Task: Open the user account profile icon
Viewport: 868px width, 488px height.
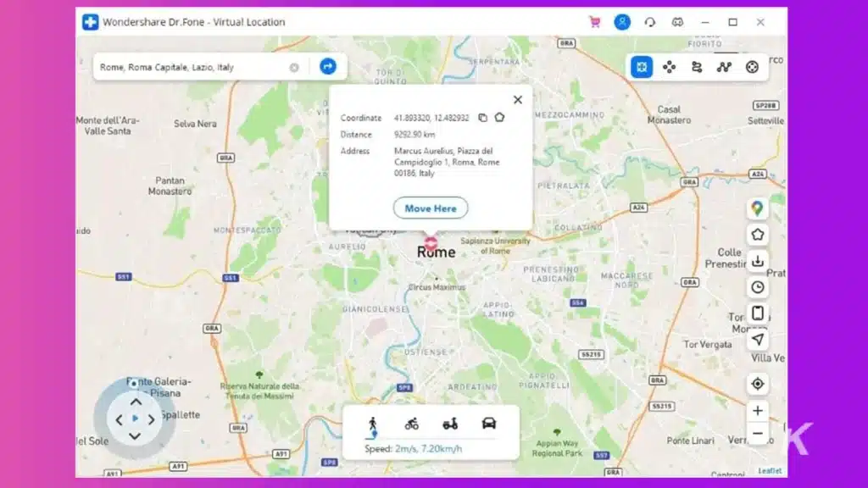Action: (622, 22)
